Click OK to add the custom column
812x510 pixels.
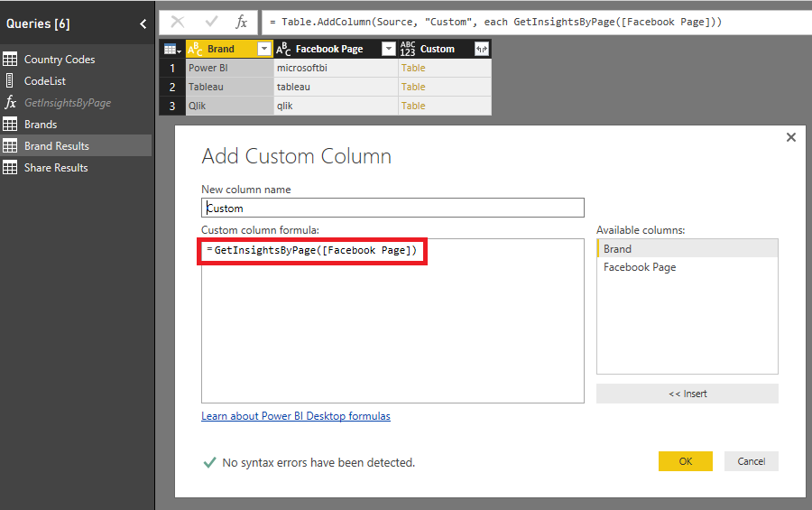coord(685,461)
